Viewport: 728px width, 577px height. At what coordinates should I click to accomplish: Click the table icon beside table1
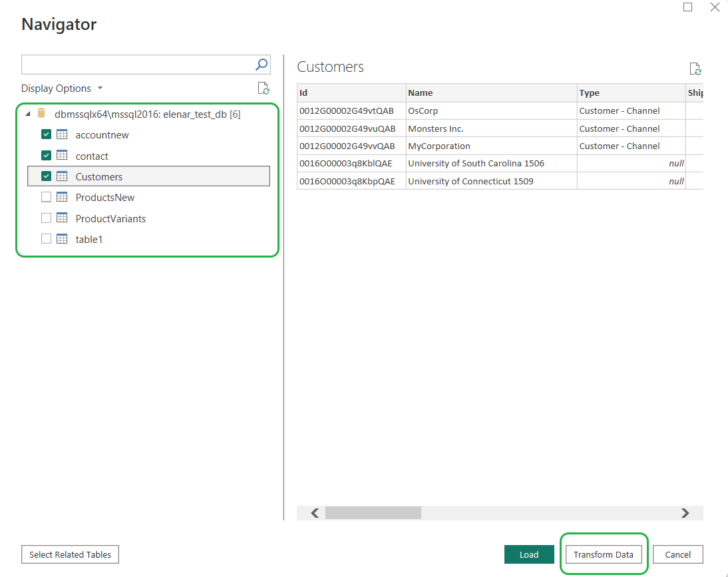coord(61,239)
